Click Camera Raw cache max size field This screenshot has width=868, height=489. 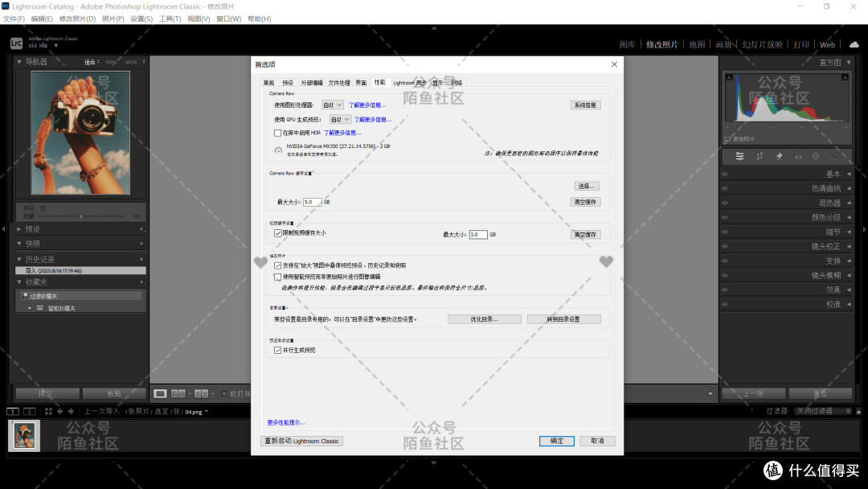pos(312,202)
